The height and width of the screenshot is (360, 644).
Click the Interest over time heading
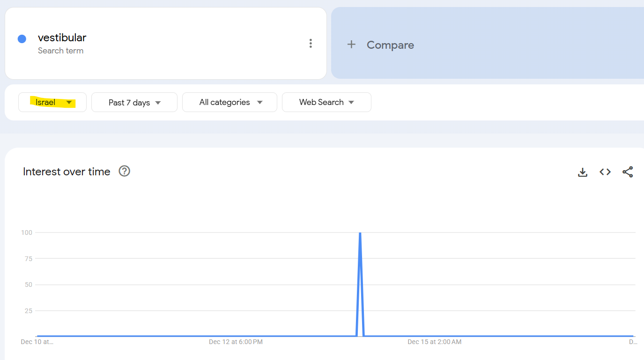pyautogui.click(x=67, y=172)
